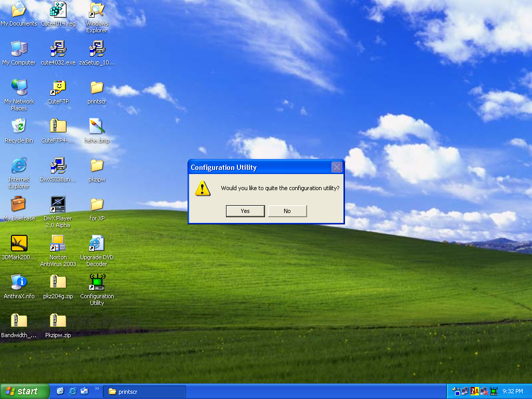Click the disconnected network tray icon
The image size is (532, 399).
coord(484,392)
